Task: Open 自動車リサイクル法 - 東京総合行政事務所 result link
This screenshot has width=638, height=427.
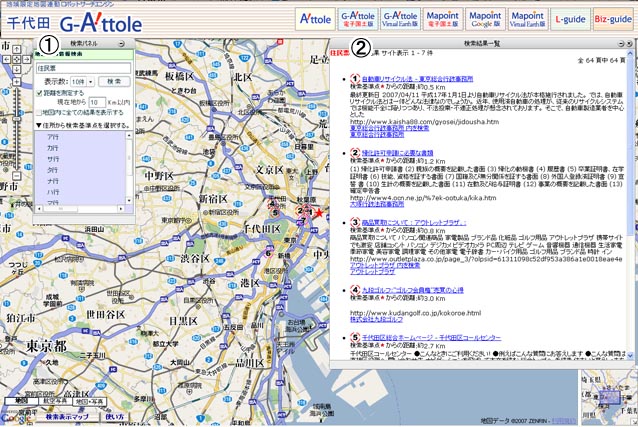Action: tap(417, 79)
